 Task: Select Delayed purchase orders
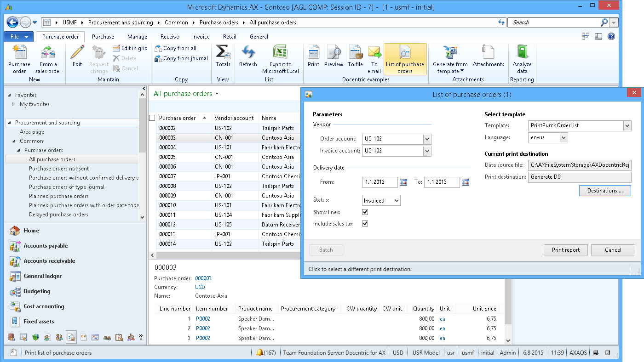click(x=58, y=215)
